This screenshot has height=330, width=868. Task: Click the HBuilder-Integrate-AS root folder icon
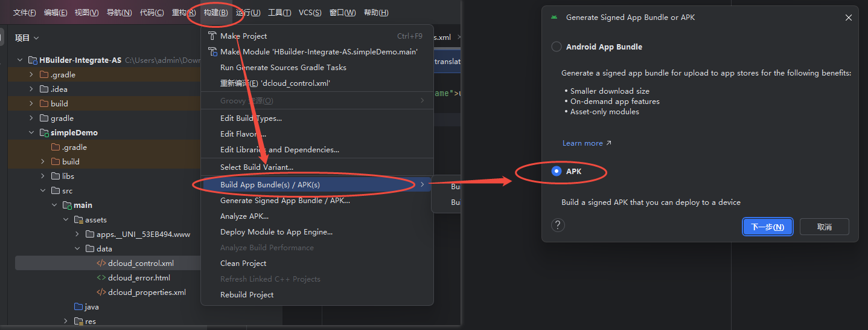[x=32, y=60]
